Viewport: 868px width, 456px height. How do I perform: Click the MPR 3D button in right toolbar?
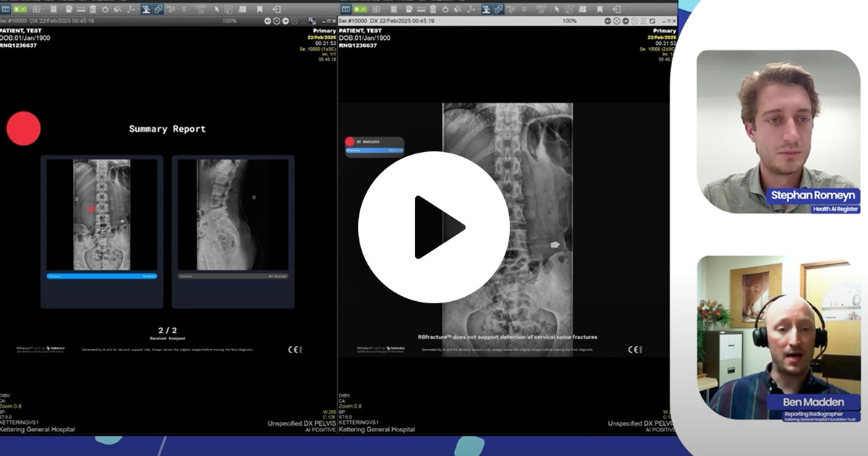(541, 9)
